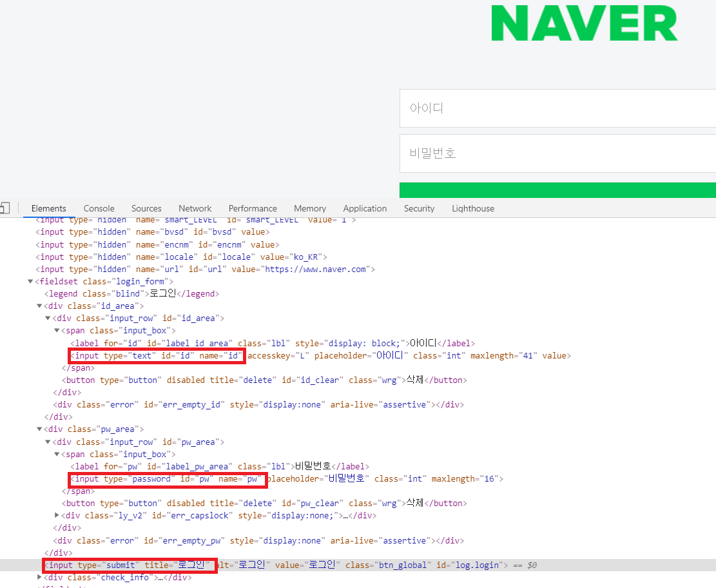Collapse the input_row pw_area div node
716x588 pixels.
pyautogui.click(x=48, y=442)
